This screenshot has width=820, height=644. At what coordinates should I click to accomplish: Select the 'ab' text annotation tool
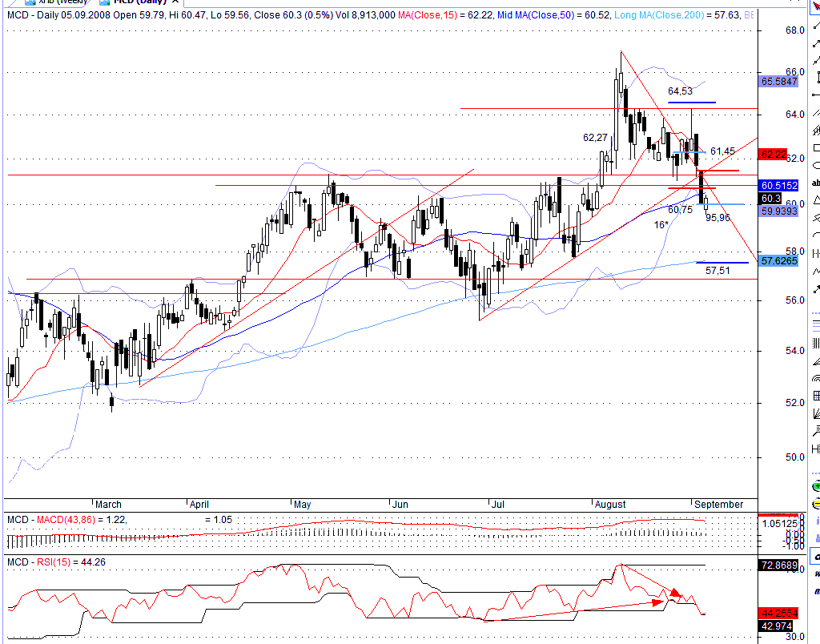816,183
